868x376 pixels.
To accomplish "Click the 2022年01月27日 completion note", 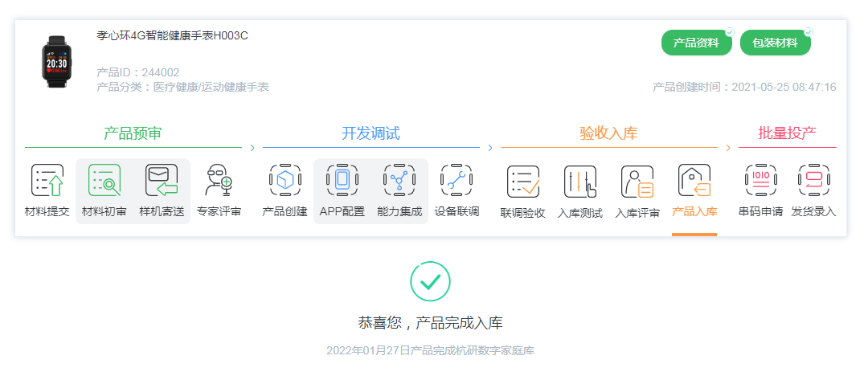I will pyautogui.click(x=430, y=350).
